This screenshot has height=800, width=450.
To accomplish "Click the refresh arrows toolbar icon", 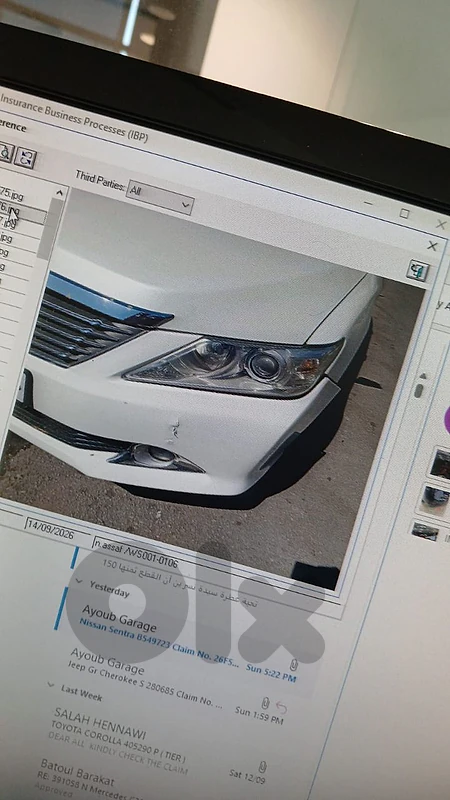I will pyautogui.click(x=25, y=158).
